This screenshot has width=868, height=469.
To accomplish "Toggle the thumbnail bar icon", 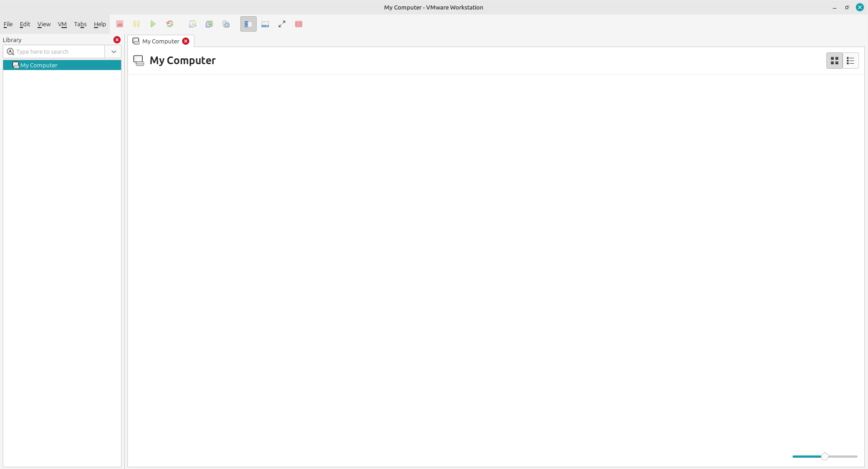I will click(x=265, y=24).
